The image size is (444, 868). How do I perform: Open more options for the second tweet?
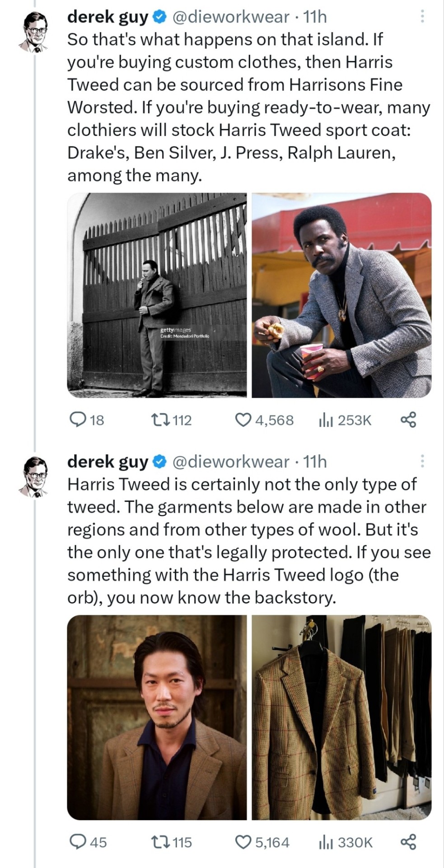point(422,462)
